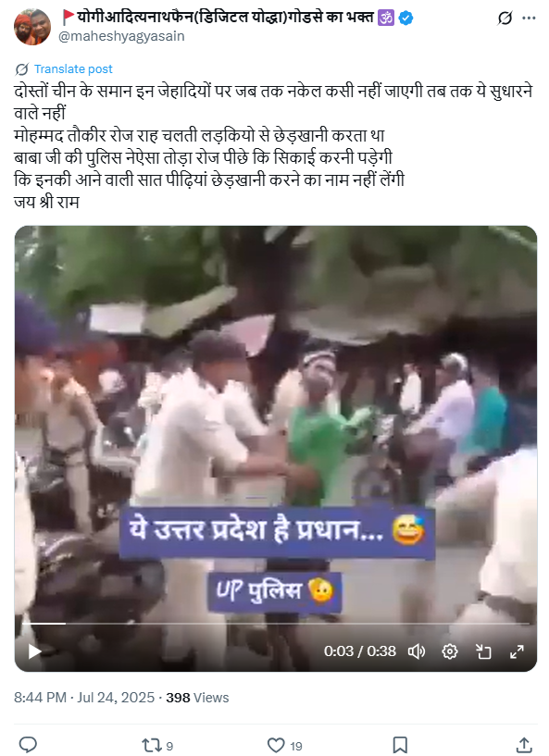The width and height of the screenshot is (549, 756).
Task: Seek along the video progress bar
Action: (x=276, y=624)
